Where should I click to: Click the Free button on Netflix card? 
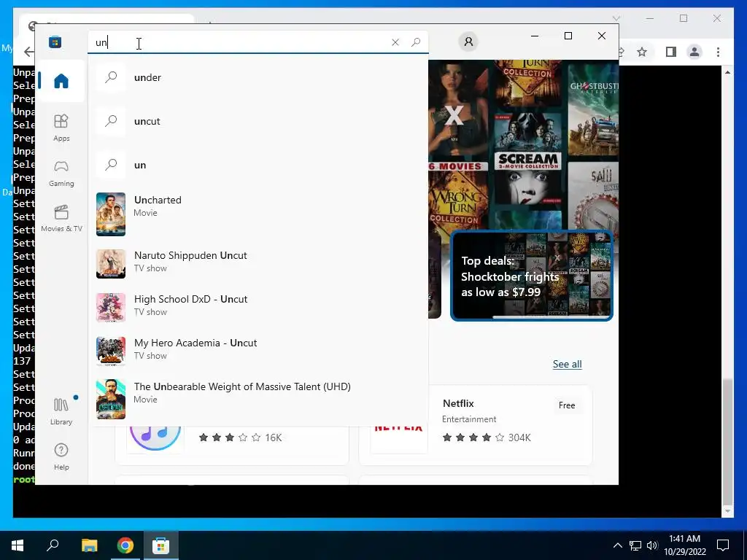pyautogui.click(x=566, y=405)
